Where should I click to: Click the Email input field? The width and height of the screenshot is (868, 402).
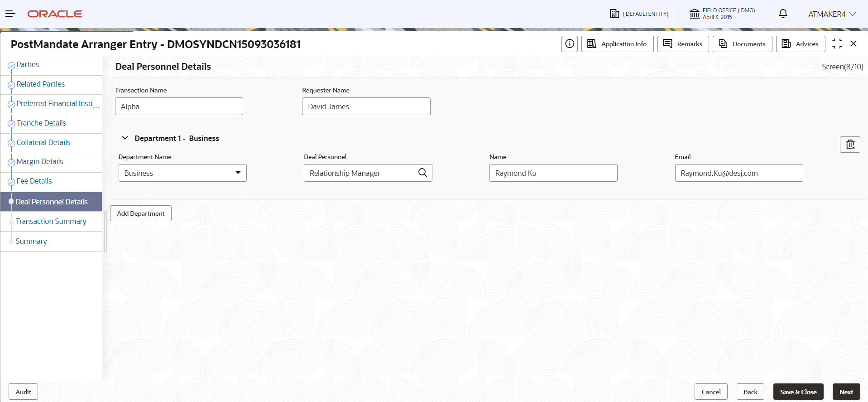[739, 173]
